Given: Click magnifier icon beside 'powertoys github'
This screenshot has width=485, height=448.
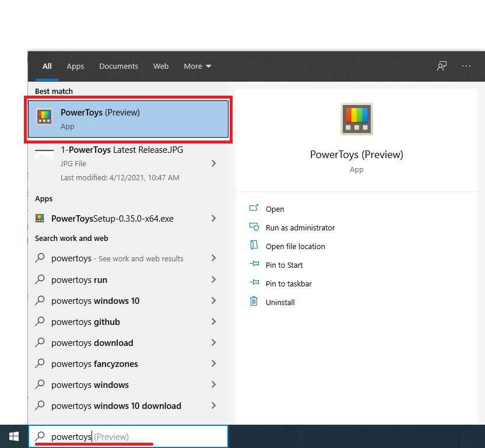Looking at the screenshot, I should (40, 321).
